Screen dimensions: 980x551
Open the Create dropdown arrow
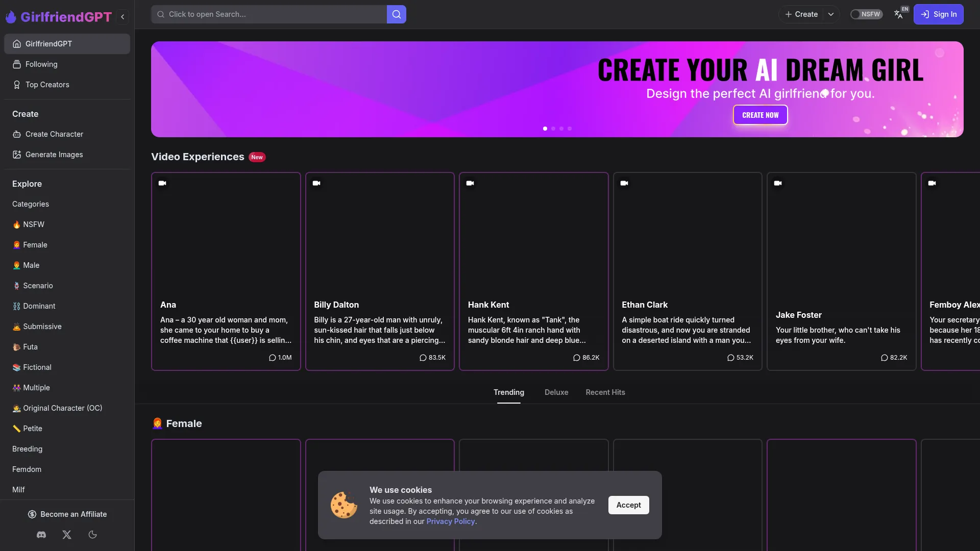(831, 14)
